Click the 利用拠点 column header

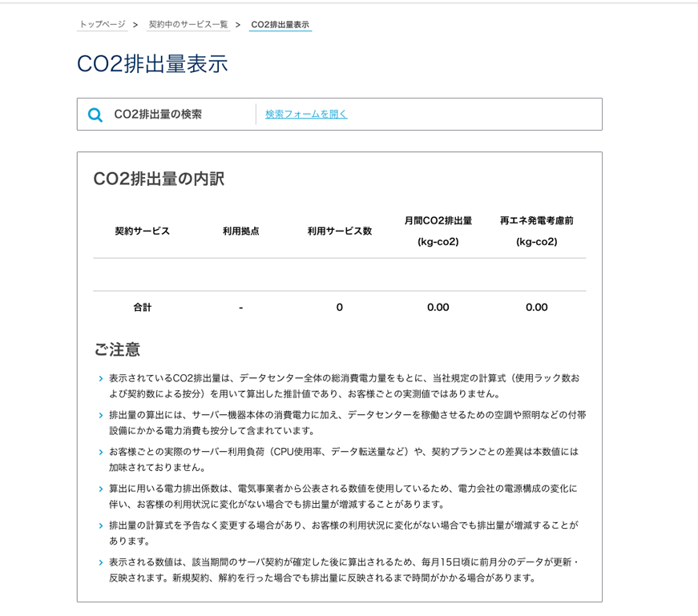point(241,231)
